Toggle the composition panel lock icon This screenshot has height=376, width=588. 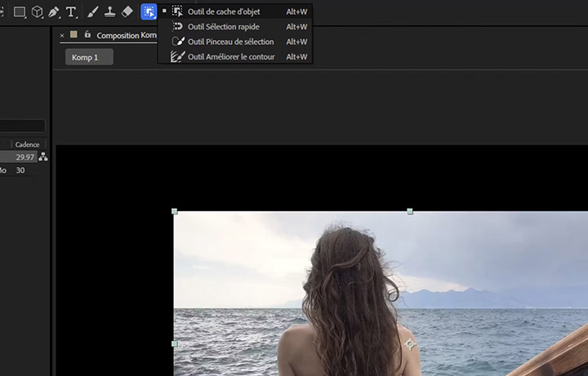click(87, 35)
